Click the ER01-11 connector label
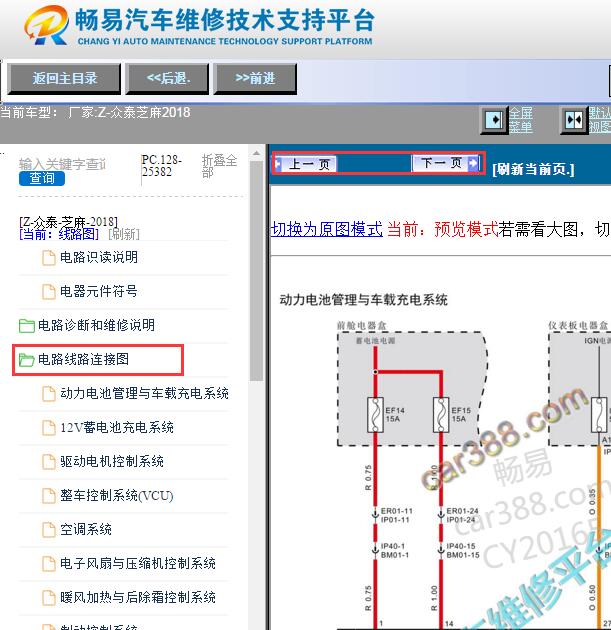The width and height of the screenshot is (611, 630). click(396, 511)
